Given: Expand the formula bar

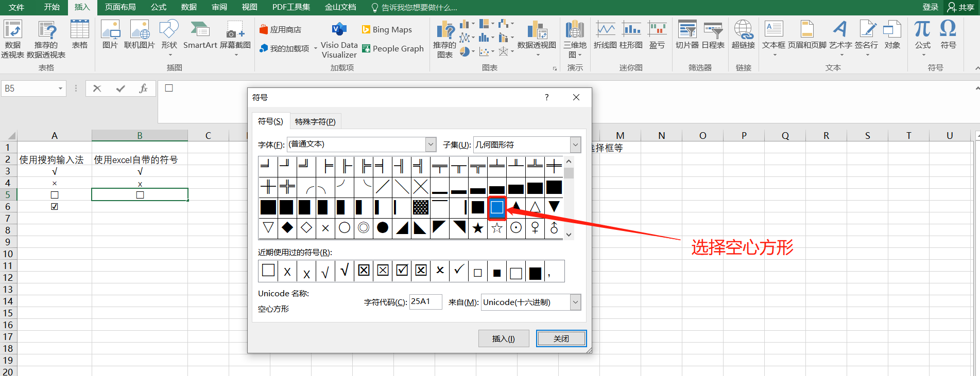Looking at the screenshot, I should [x=977, y=88].
